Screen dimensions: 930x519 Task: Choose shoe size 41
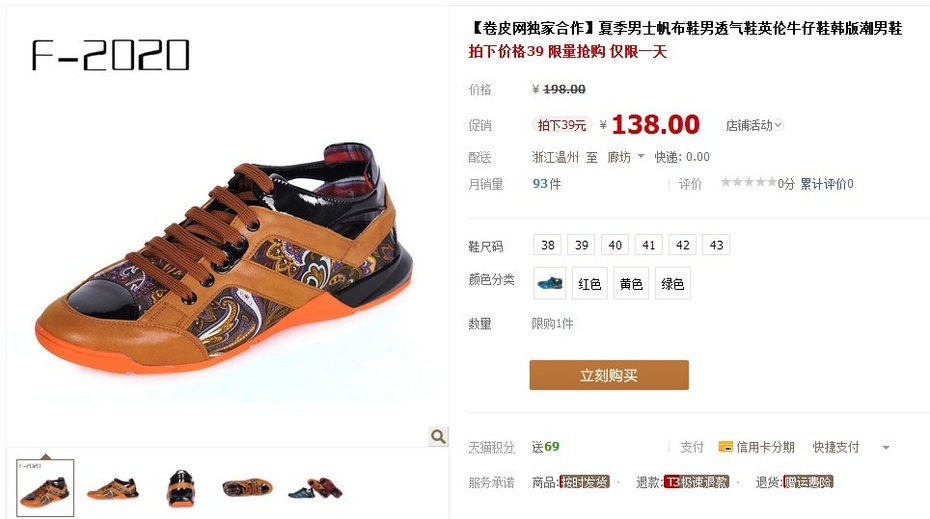[x=649, y=245]
